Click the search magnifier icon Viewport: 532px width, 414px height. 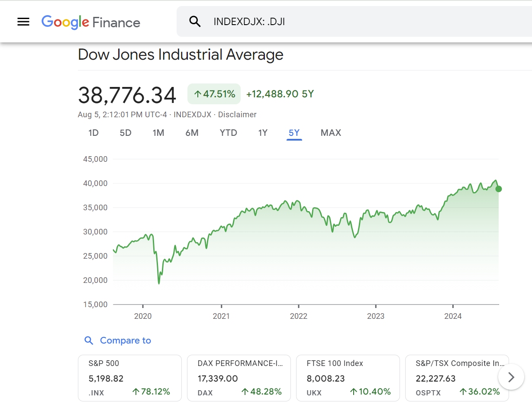click(195, 22)
